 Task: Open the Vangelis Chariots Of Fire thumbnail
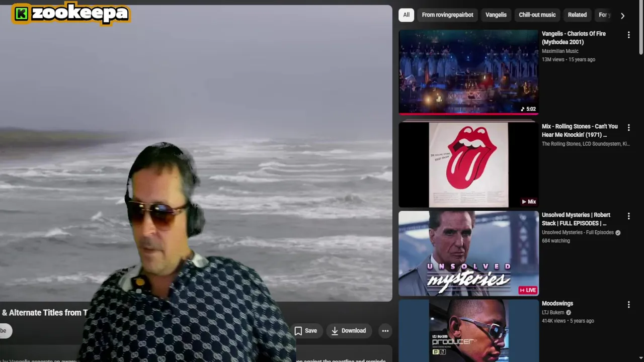[x=468, y=72]
